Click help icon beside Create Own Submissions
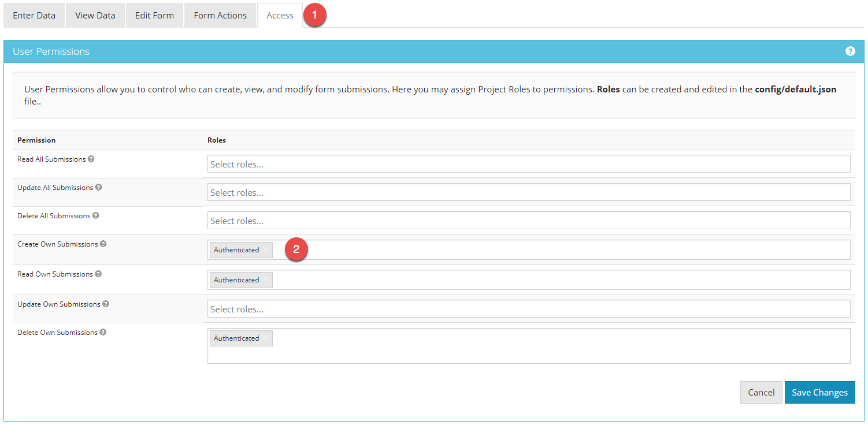The width and height of the screenshot is (868, 425). pyautogui.click(x=103, y=244)
